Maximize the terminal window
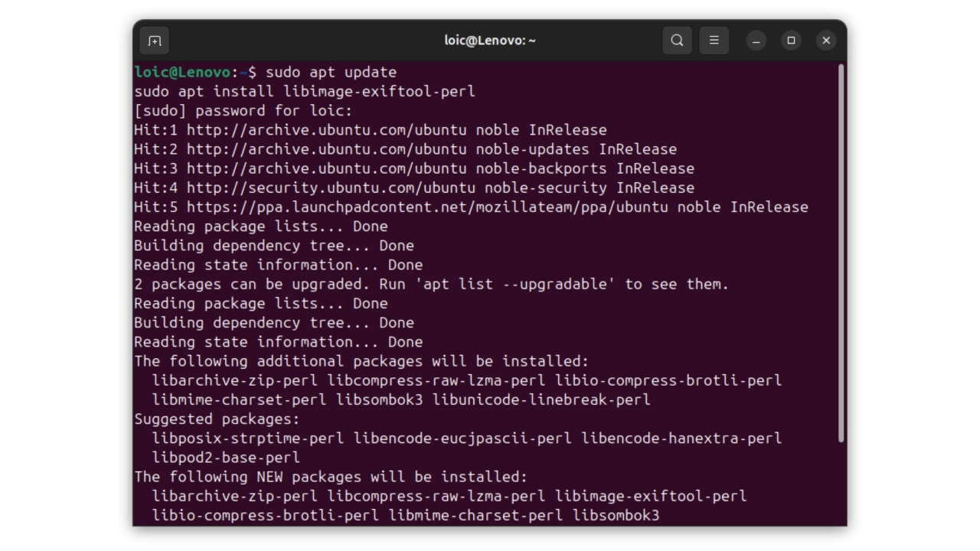 791,41
